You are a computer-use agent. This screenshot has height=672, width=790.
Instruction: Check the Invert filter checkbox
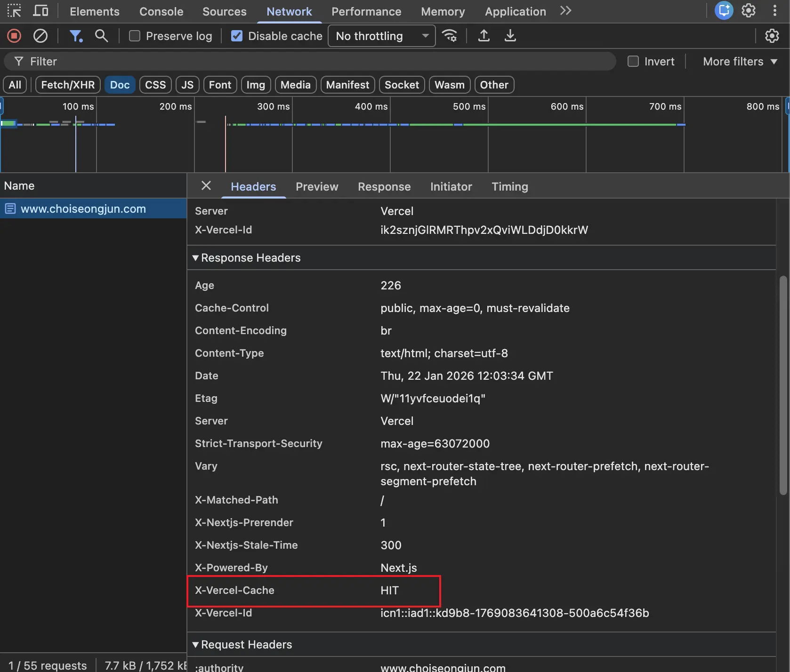point(633,61)
